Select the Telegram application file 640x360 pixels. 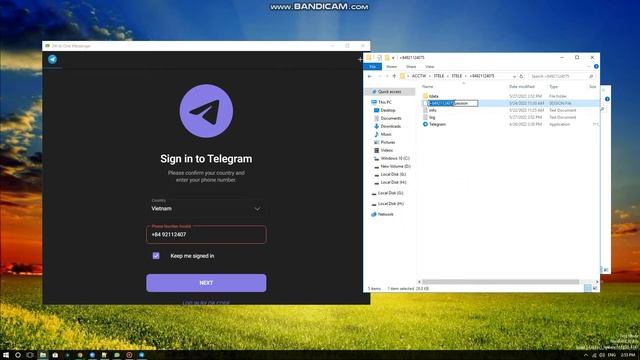click(437, 124)
